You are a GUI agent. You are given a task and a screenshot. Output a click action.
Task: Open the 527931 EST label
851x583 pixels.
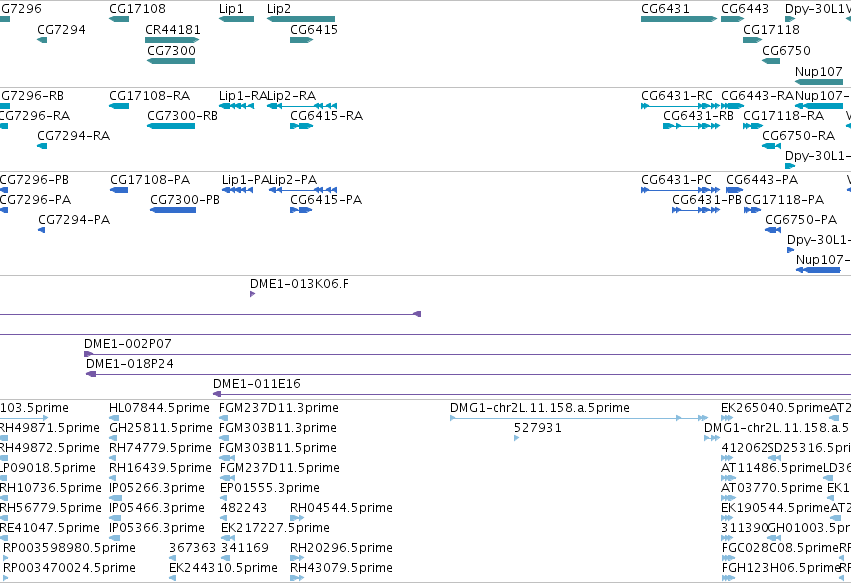point(538,428)
